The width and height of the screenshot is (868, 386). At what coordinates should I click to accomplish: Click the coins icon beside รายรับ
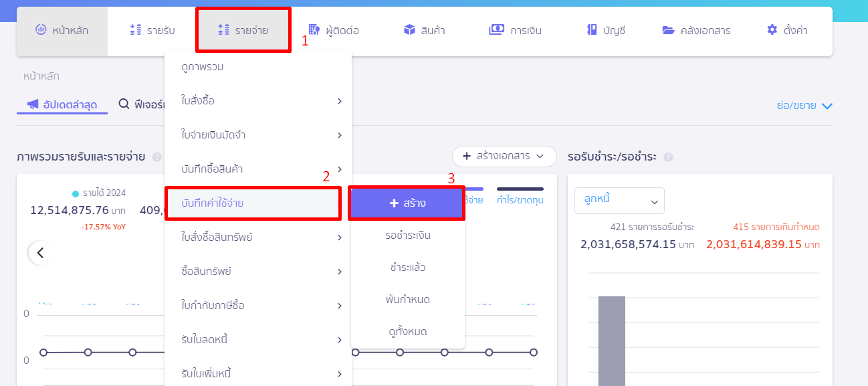coord(136,30)
